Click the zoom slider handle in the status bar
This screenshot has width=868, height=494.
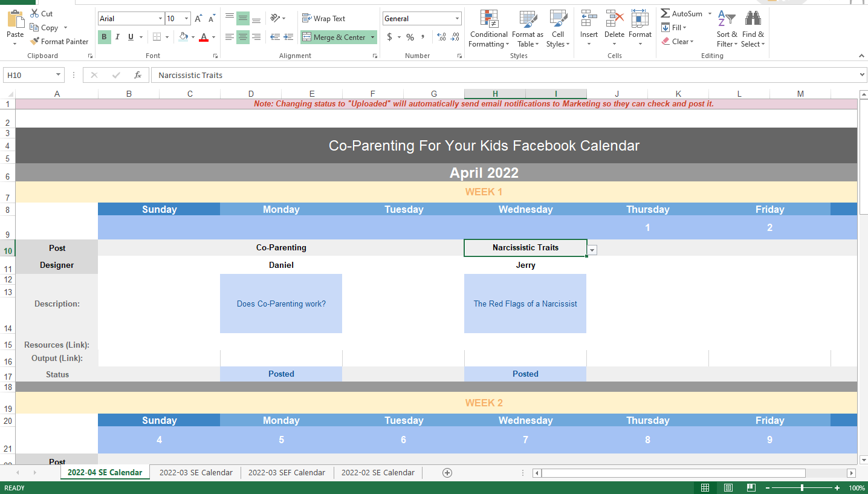[802, 488]
